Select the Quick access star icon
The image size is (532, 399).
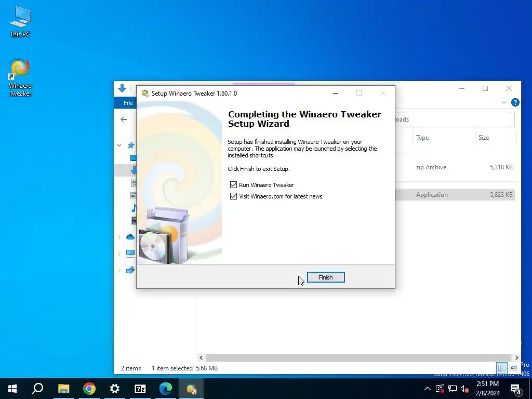pyautogui.click(x=131, y=145)
